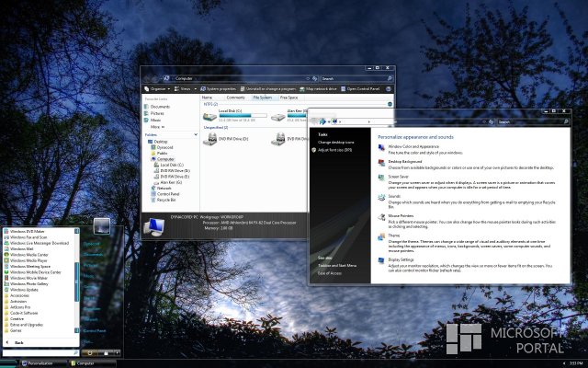This screenshot has height=368, width=588.
Task: Click the search magnifier in Personalization window
Action: click(x=566, y=121)
